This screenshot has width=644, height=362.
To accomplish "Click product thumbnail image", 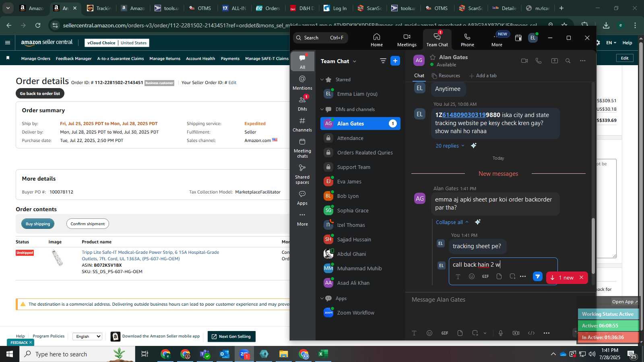I will 57,258.
